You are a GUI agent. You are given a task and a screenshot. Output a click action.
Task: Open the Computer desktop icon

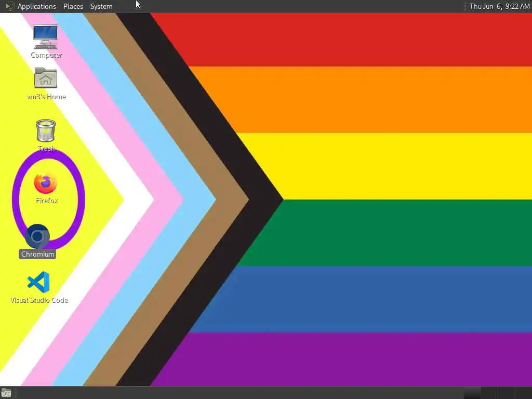point(46,37)
